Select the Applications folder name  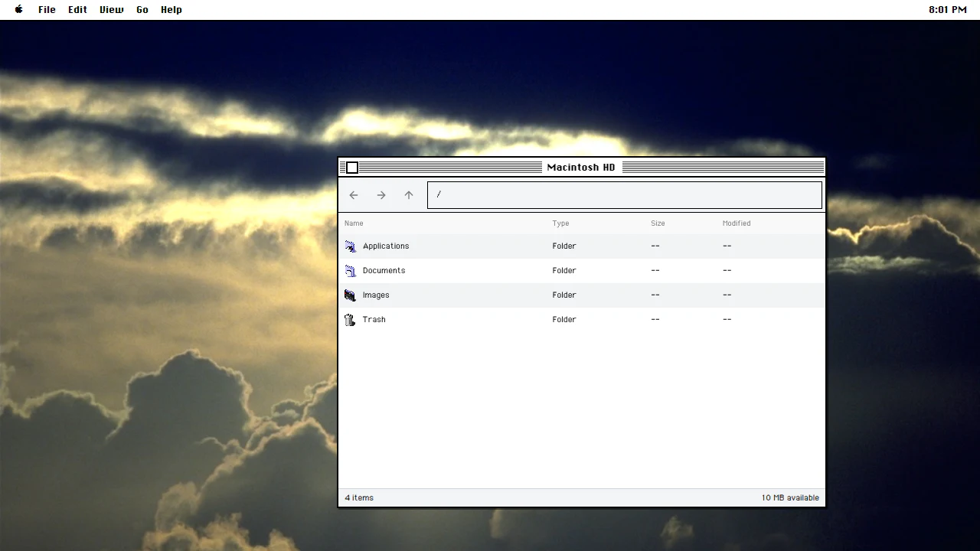pos(386,246)
